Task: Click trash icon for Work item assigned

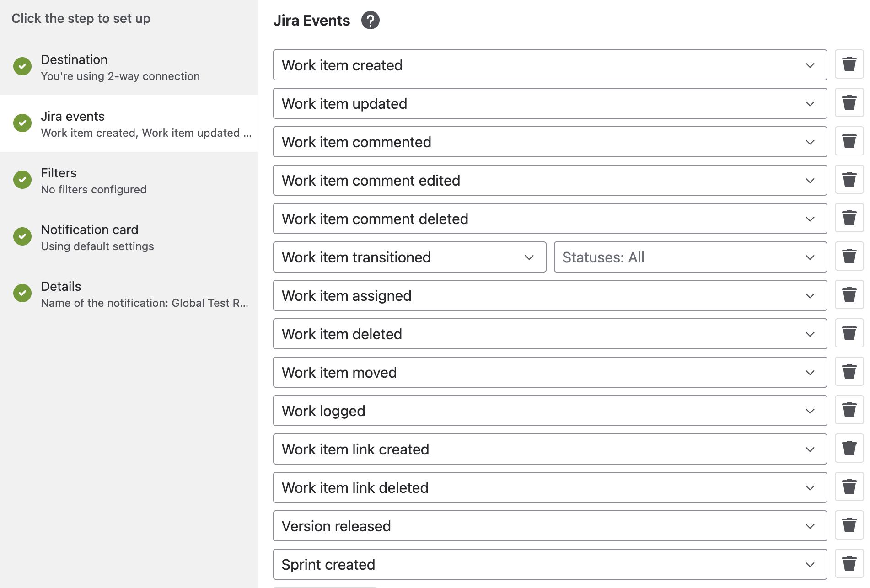Action: coord(849,295)
